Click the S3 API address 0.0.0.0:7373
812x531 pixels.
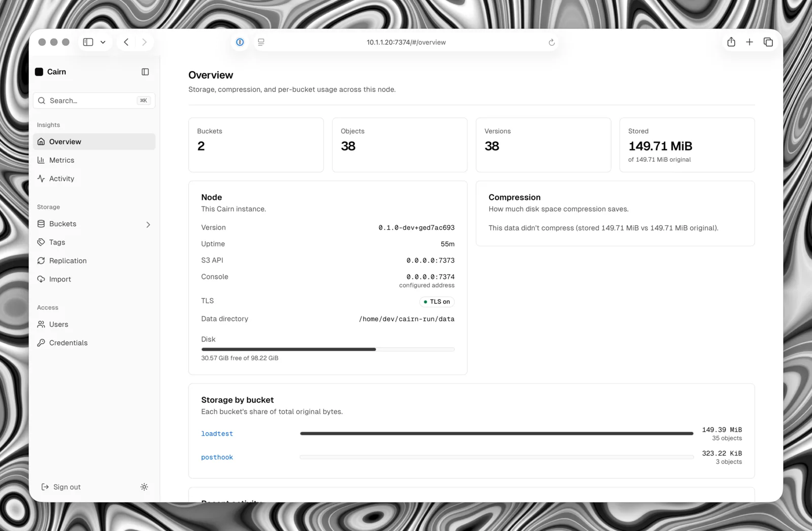(430, 260)
